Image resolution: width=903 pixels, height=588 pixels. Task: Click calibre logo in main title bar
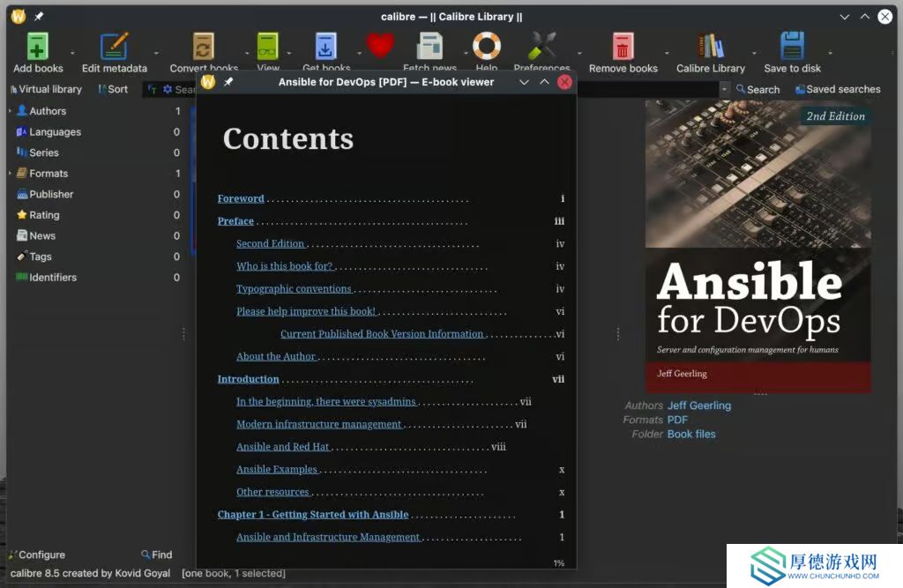coord(19,16)
